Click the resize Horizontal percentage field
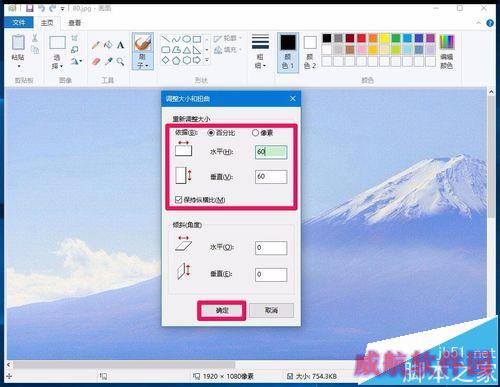The image size is (500, 387). click(271, 152)
